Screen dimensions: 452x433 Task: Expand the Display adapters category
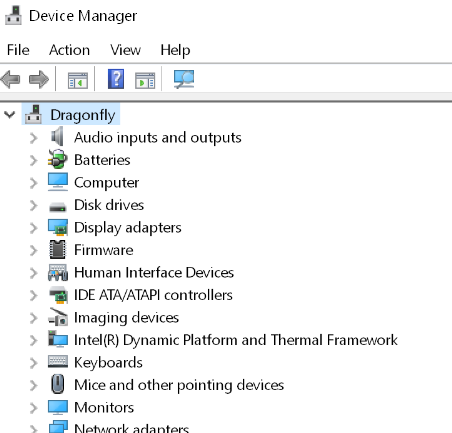[x=33, y=228]
